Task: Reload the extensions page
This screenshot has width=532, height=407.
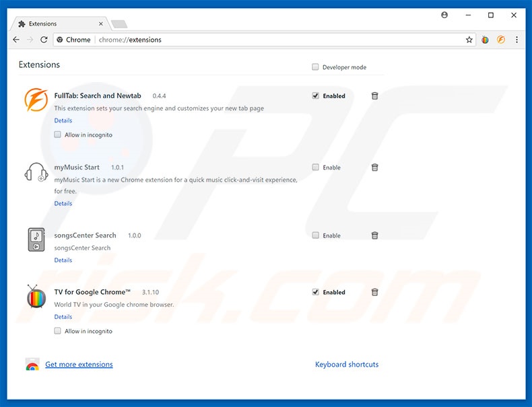Action: 44,40
